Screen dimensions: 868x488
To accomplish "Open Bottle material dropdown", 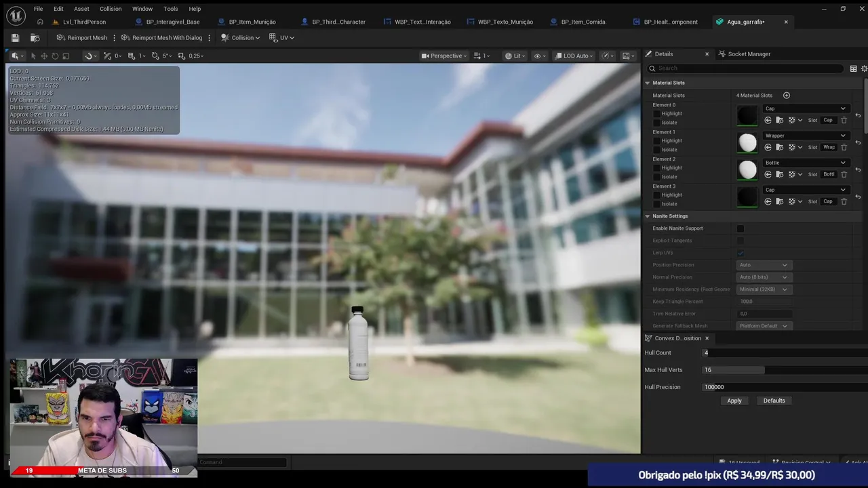I will pos(805,163).
